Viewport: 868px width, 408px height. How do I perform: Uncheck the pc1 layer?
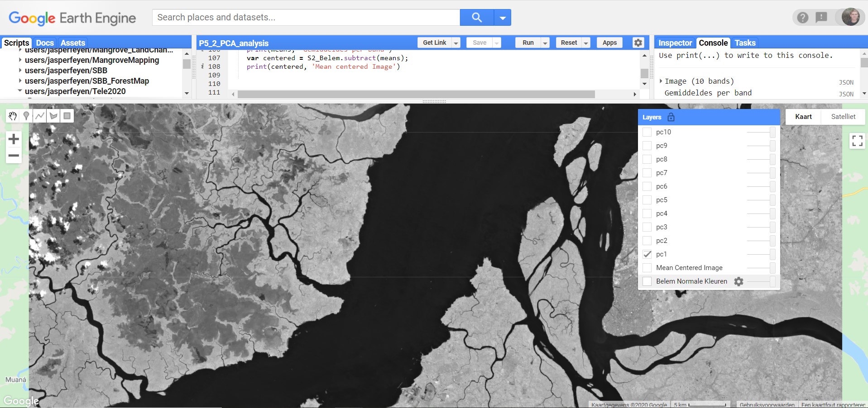(647, 254)
